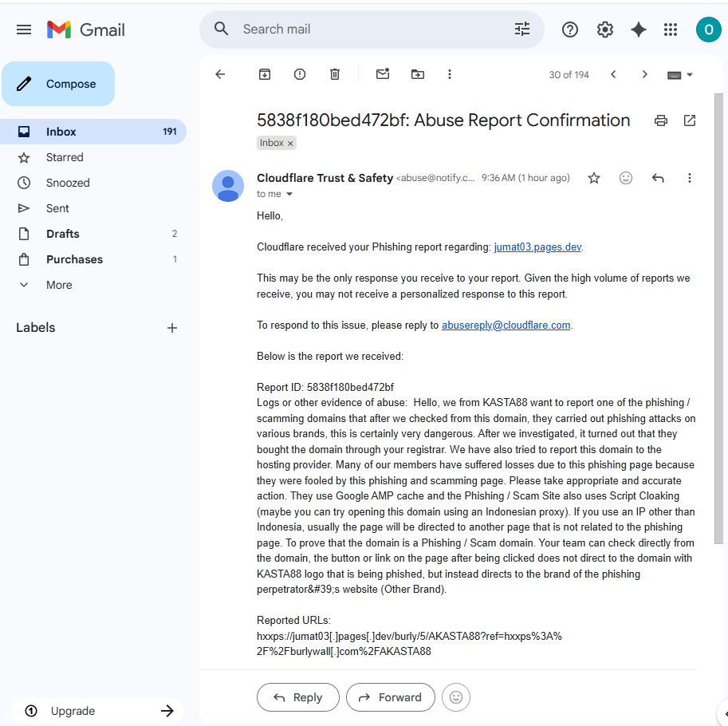The width and height of the screenshot is (728, 726).
Task: Delete this email with trash icon
Action: point(335,74)
